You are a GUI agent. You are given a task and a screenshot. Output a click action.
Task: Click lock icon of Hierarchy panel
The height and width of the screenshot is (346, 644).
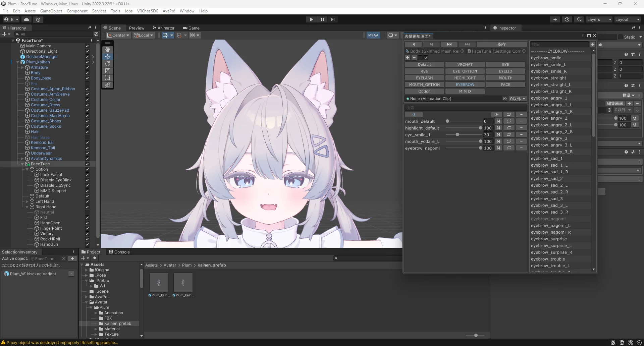coord(90,28)
